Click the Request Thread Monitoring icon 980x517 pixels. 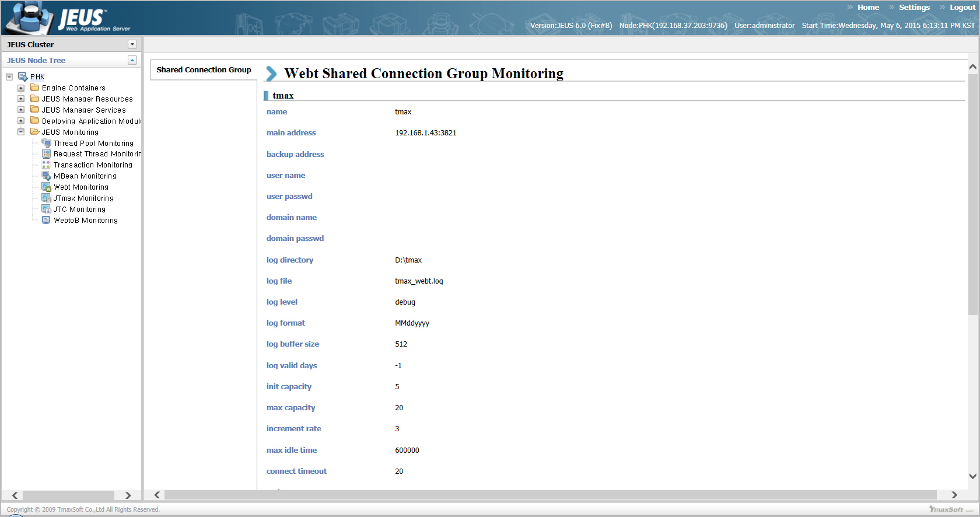[46, 154]
